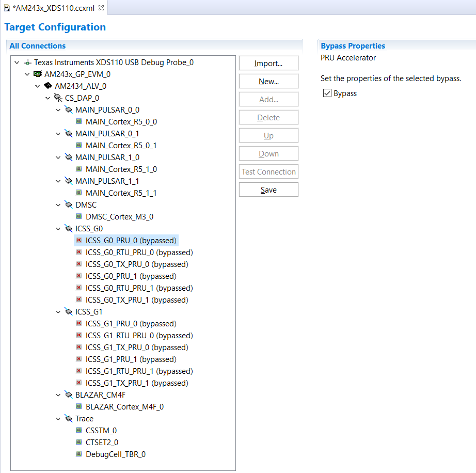Collapse the ICSS_G0 tree node

tap(58, 229)
